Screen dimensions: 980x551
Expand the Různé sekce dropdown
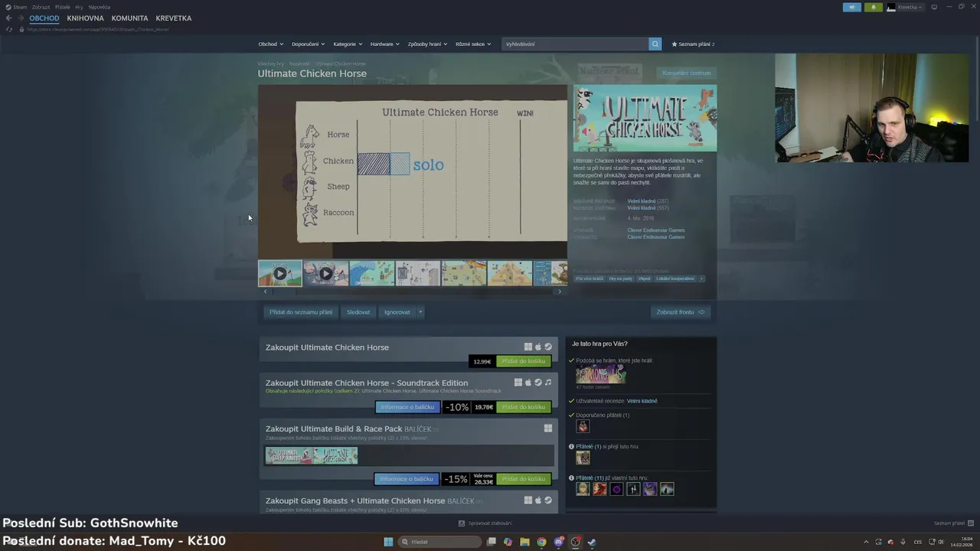click(x=473, y=44)
